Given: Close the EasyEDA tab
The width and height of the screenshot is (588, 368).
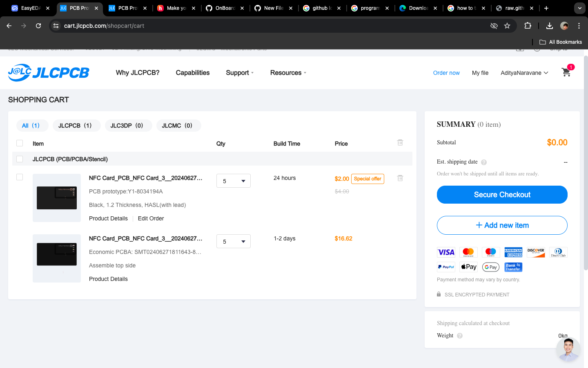Looking at the screenshot, I should click(48, 8).
